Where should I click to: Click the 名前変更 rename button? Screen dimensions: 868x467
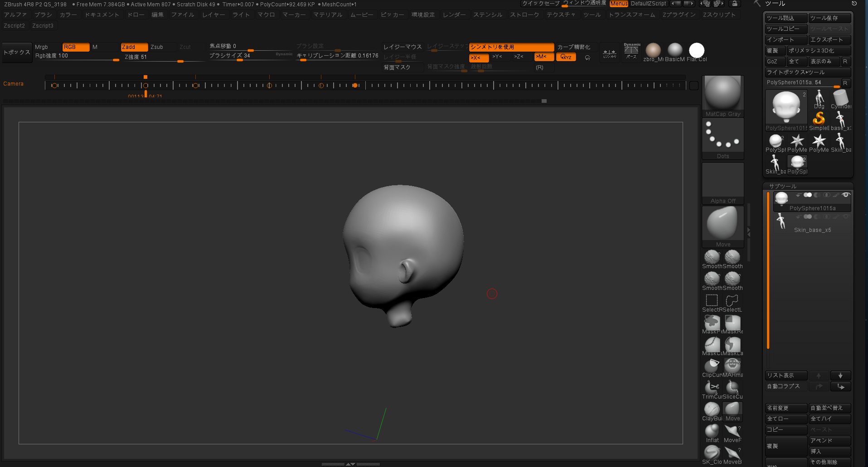click(x=786, y=408)
